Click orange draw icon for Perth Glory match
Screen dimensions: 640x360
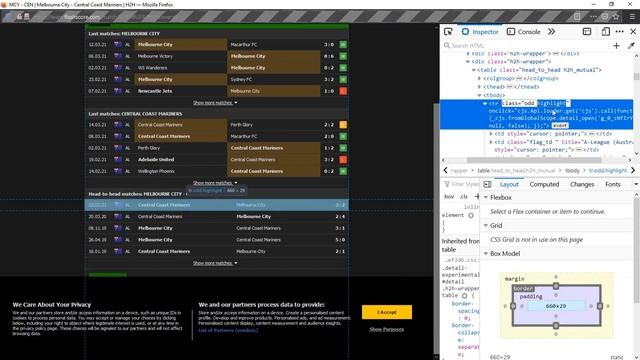[x=343, y=125]
